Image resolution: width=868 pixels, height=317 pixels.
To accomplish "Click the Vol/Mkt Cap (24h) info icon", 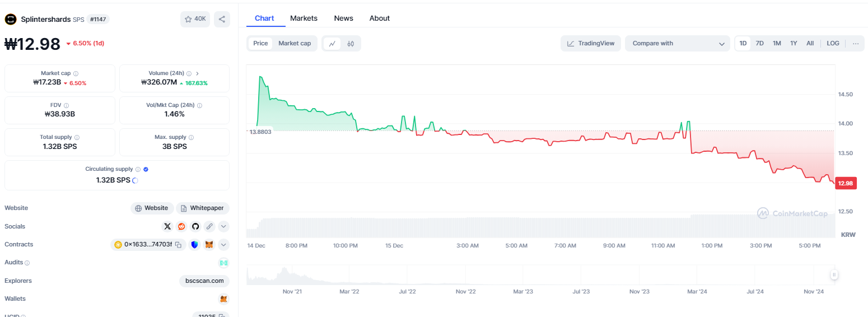I will (x=199, y=105).
